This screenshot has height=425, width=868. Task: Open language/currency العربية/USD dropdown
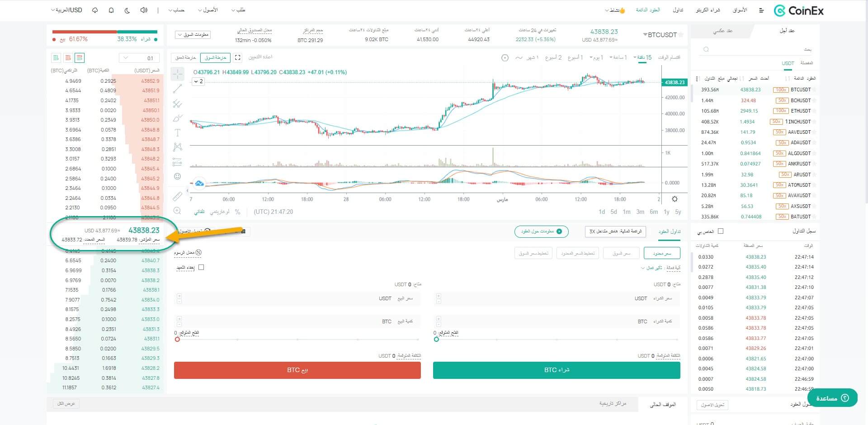66,10
